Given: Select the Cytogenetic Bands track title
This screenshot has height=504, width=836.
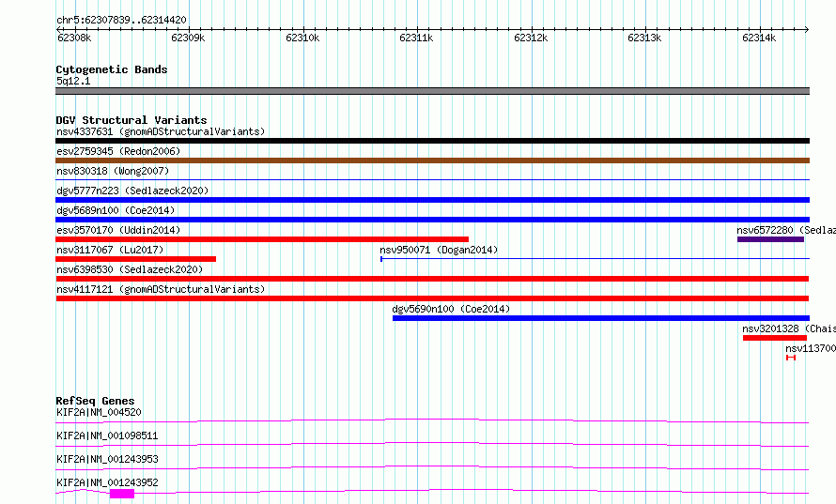Looking at the screenshot, I should [x=112, y=69].
